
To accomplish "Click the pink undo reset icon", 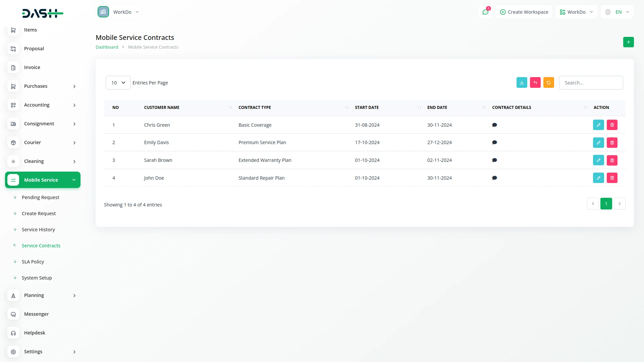I will click(535, 83).
